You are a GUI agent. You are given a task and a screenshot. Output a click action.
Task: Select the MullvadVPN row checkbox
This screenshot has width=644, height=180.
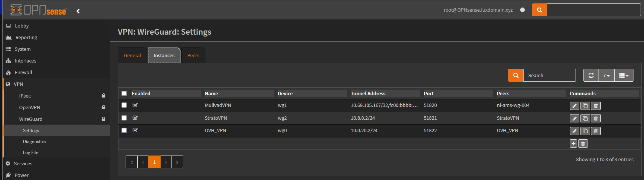pos(124,105)
